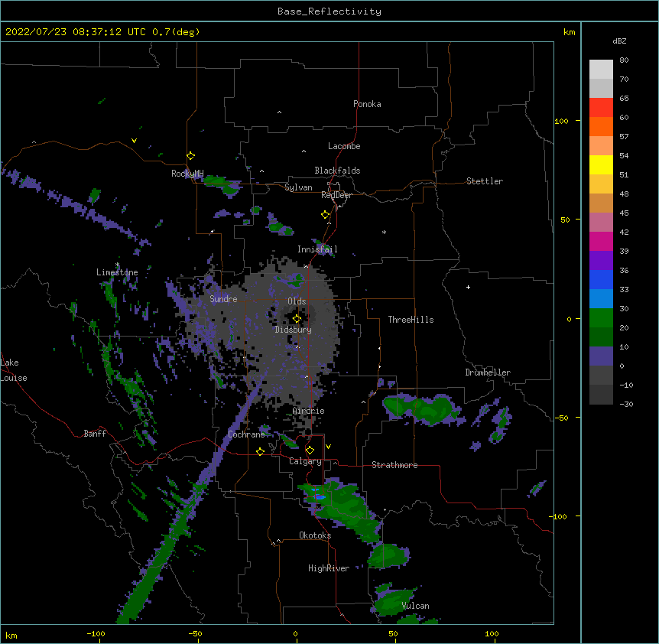
Task: Select the Blackfalds label
Action: tap(337, 171)
